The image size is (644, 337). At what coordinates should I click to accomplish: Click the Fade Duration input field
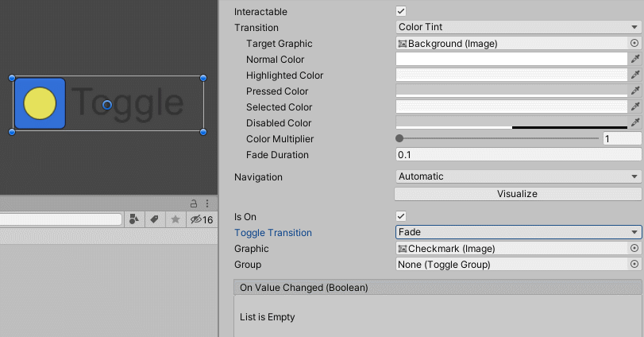pos(518,155)
